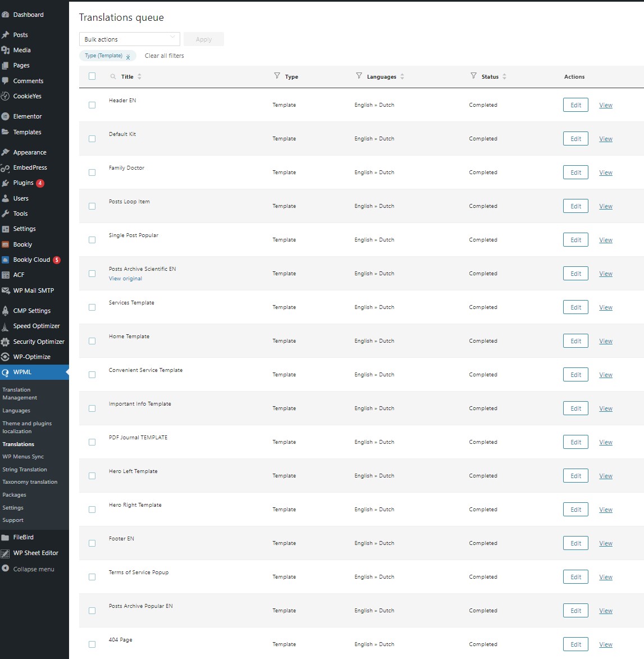Sort by Languages using sort arrows

click(x=402, y=76)
